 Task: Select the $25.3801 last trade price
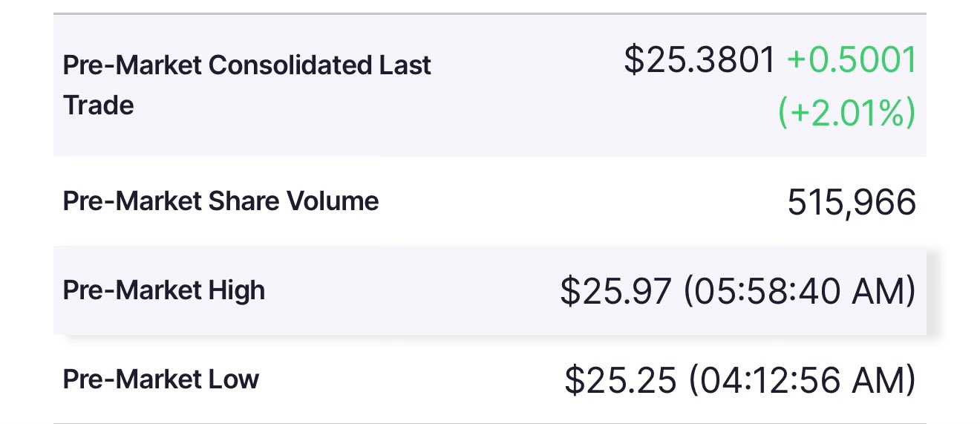click(699, 60)
